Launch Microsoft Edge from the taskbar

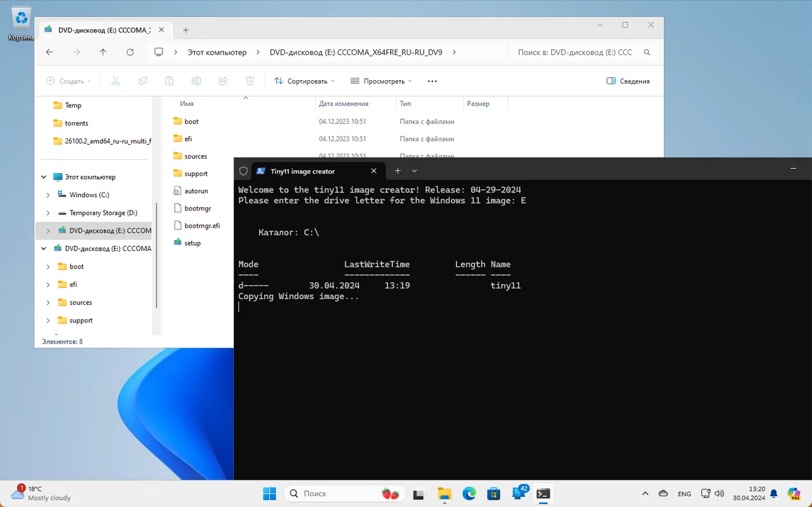coord(469,493)
